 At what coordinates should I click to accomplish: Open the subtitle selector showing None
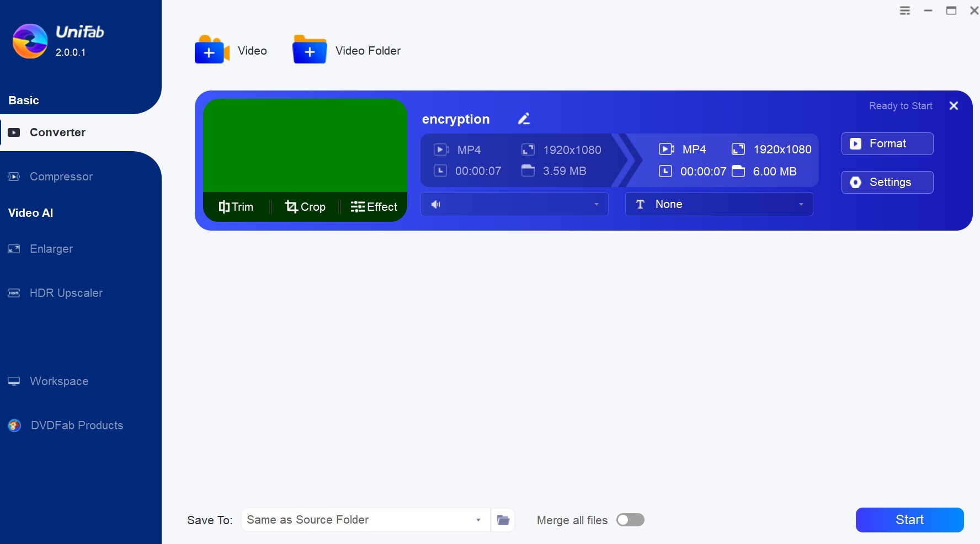point(718,204)
